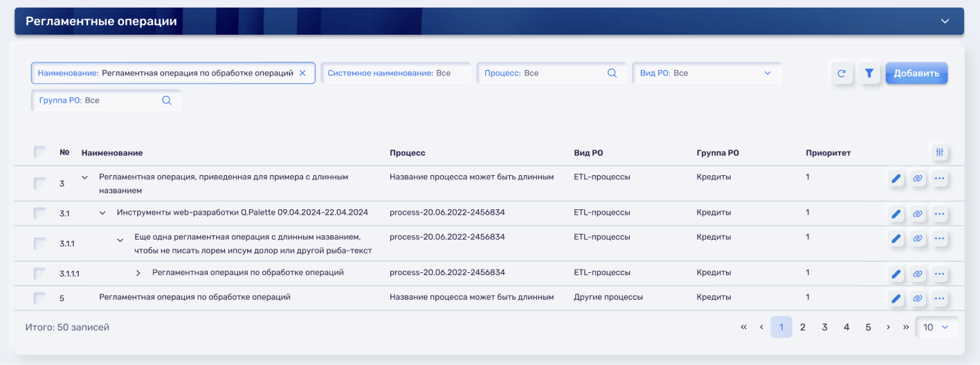Viewport: 980px width, 365px height.
Task: Click the refresh icon button
Action: (842, 73)
